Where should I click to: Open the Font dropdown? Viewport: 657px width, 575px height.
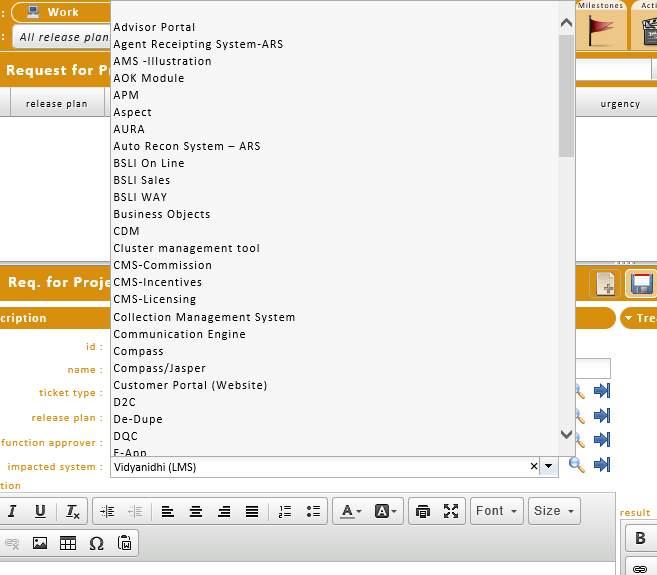tap(497, 511)
